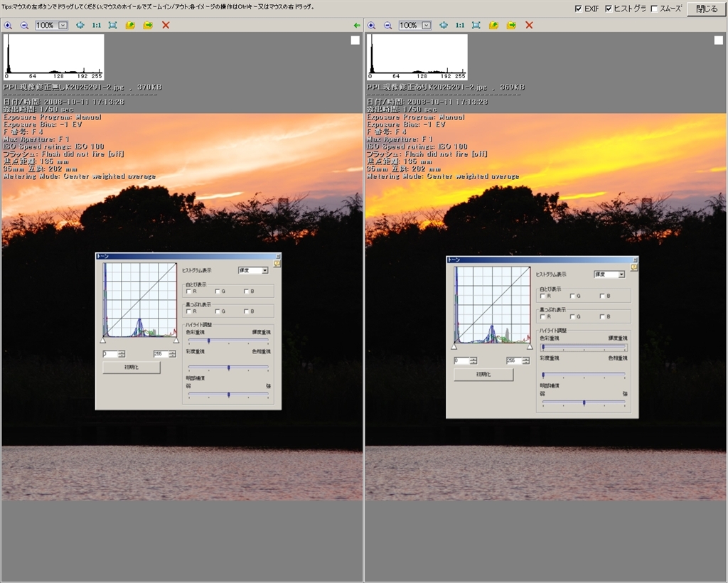
Task: Click left pane folder with green arrow right
Action: click(x=148, y=26)
